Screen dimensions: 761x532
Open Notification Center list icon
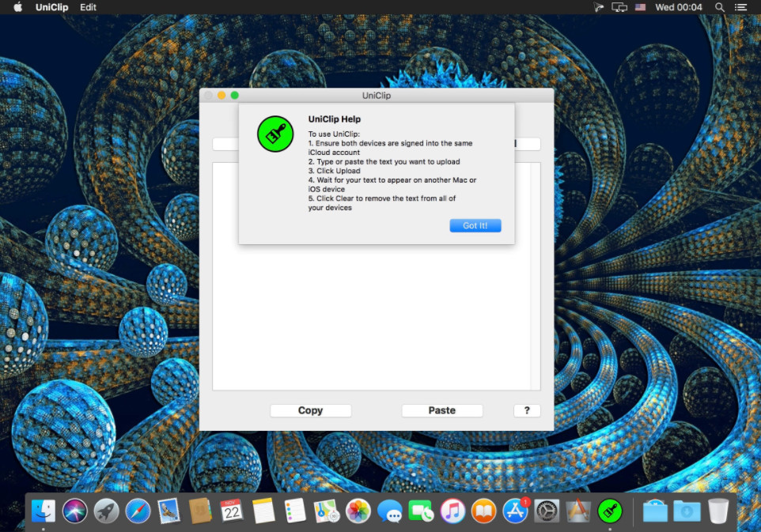pyautogui.click(x=740, y=7)
